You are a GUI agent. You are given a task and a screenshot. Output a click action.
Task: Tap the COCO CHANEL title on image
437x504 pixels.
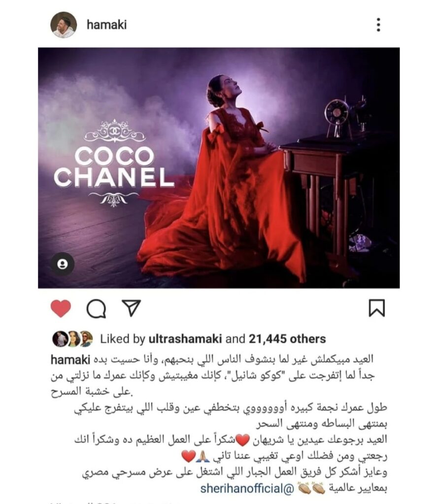pos(114,167)
